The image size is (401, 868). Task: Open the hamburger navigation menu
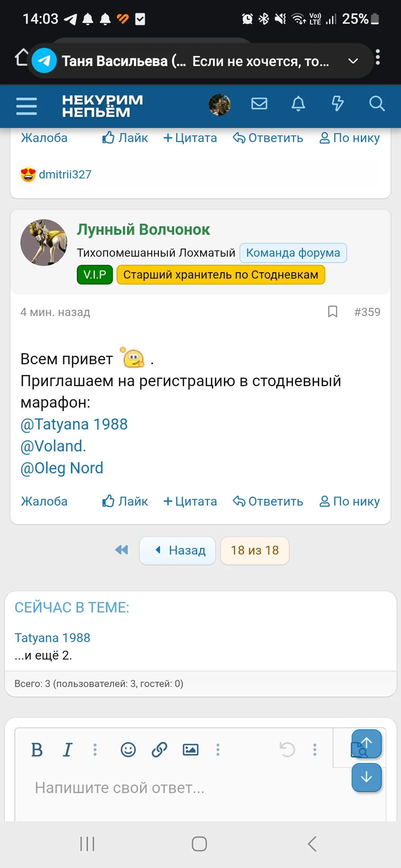(26, 106)
